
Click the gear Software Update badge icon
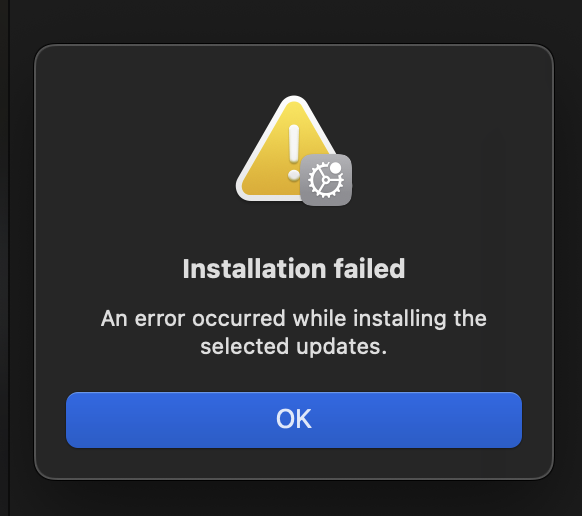point(326,180)
